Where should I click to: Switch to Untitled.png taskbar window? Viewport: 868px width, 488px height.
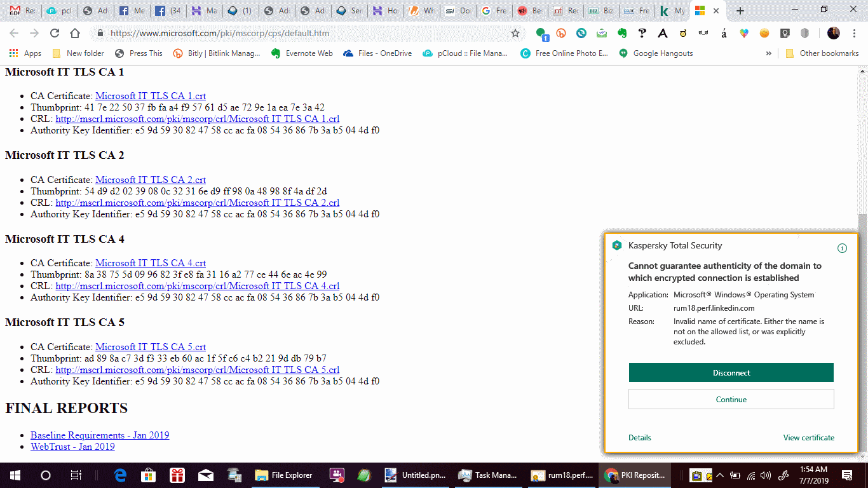416,475
